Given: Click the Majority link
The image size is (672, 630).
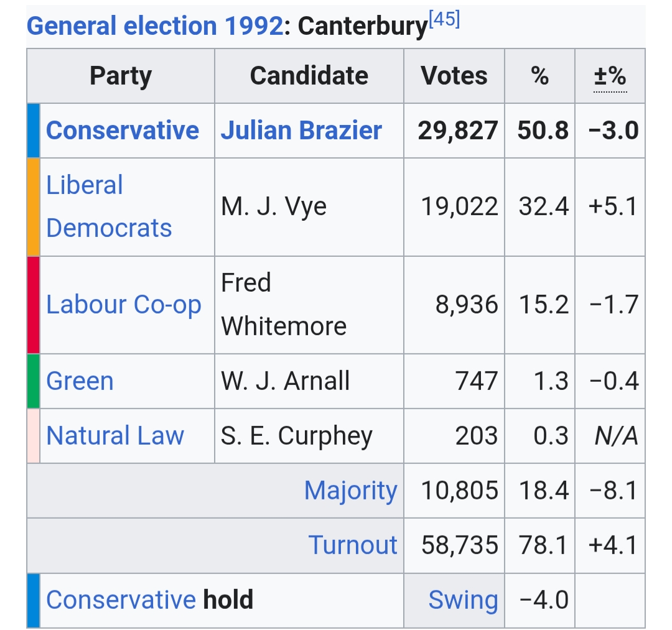Looking at the screenshot, I should click(350, 491).
